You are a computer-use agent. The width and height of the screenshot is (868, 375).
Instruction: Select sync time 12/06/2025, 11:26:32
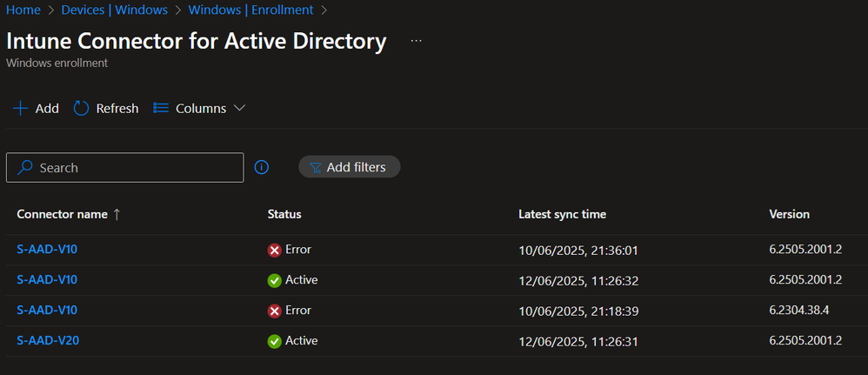(x=578, y=281)
